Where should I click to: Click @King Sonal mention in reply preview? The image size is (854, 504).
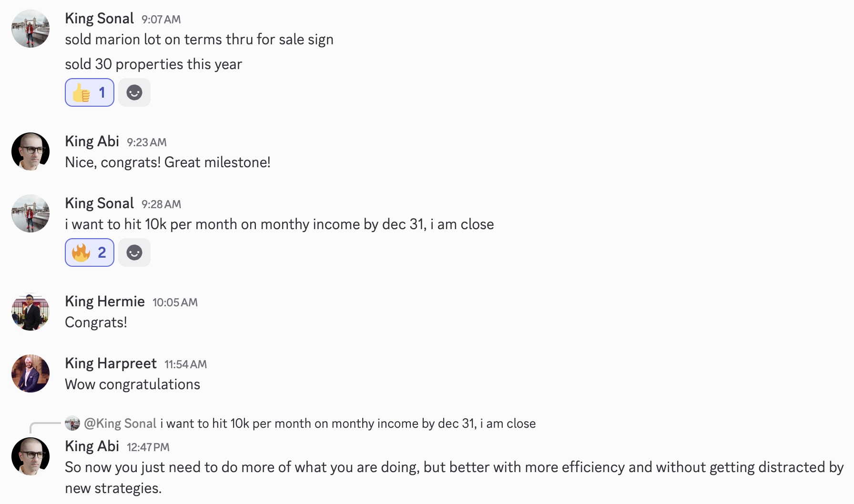point(120,423)
